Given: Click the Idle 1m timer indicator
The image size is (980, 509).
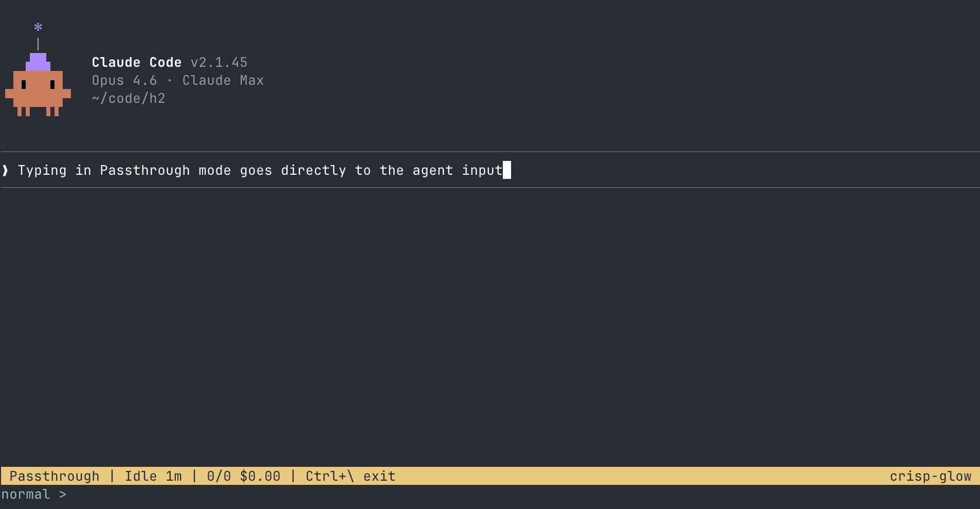Looking at the screenshot, I should click(153, 476).
